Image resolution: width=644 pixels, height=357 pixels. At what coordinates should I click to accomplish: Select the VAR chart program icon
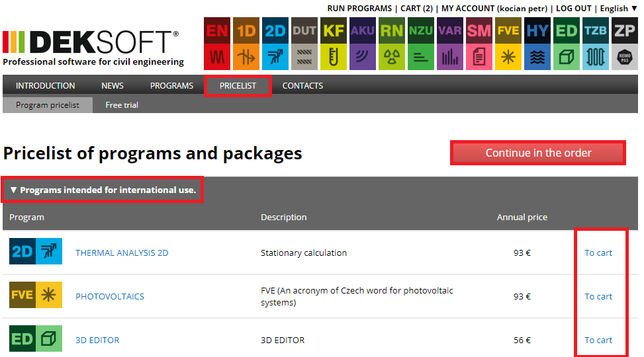(x=450, y=44)
